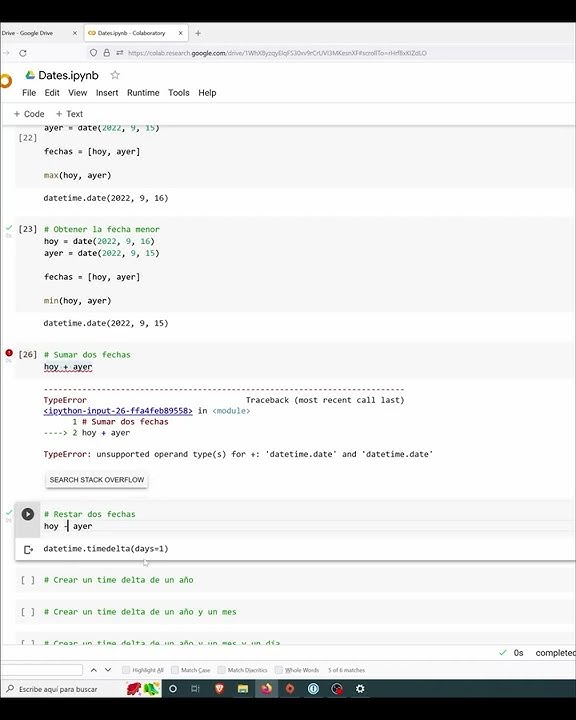
Task: Go to next find match arrow
Action: pos(108,670)
